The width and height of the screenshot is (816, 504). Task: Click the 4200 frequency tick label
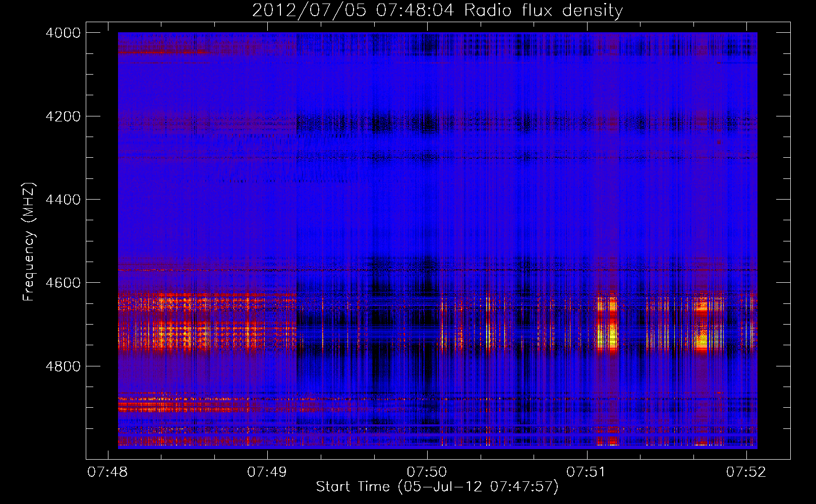(x=63, y=116)
